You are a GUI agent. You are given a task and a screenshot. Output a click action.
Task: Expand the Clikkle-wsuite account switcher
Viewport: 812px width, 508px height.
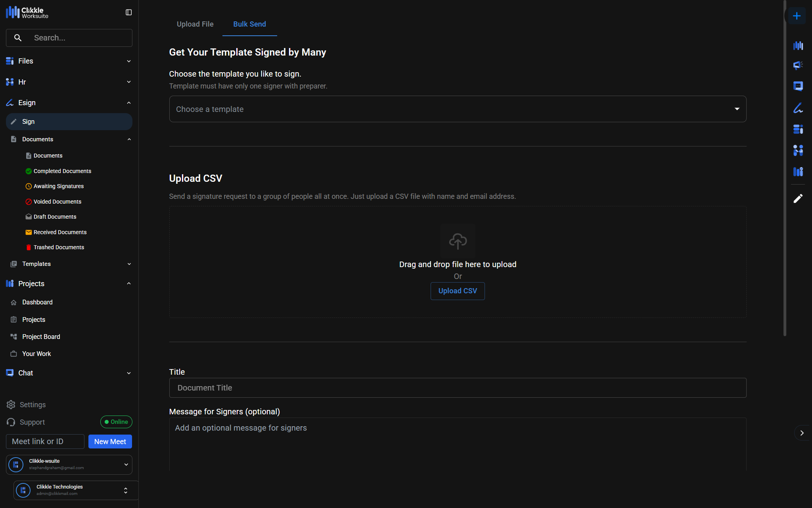126,464
